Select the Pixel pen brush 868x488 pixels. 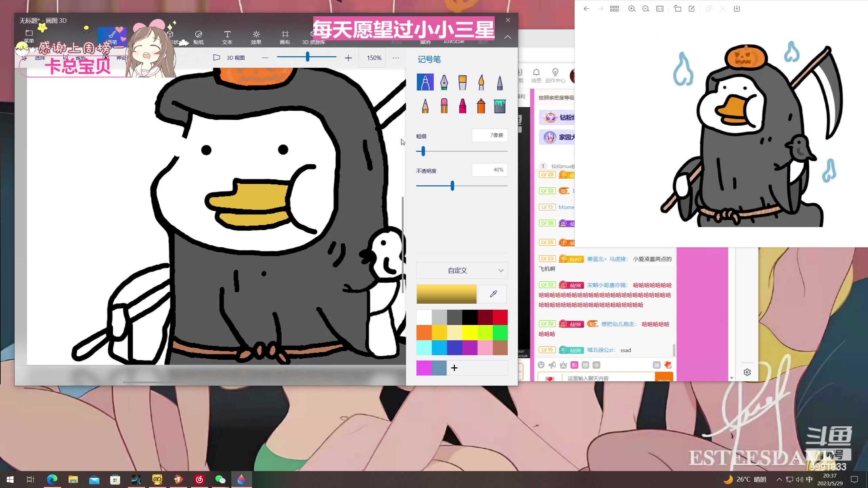coord(500,82)
